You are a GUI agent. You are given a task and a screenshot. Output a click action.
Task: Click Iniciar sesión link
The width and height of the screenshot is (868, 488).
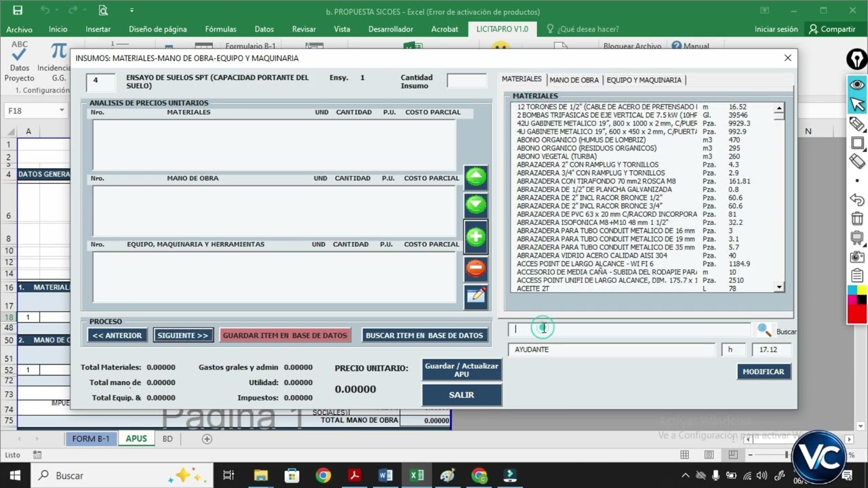[776, 29]
